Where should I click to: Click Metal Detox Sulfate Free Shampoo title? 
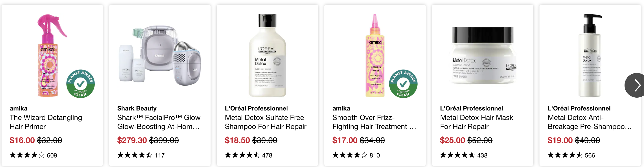coord(266,122)
